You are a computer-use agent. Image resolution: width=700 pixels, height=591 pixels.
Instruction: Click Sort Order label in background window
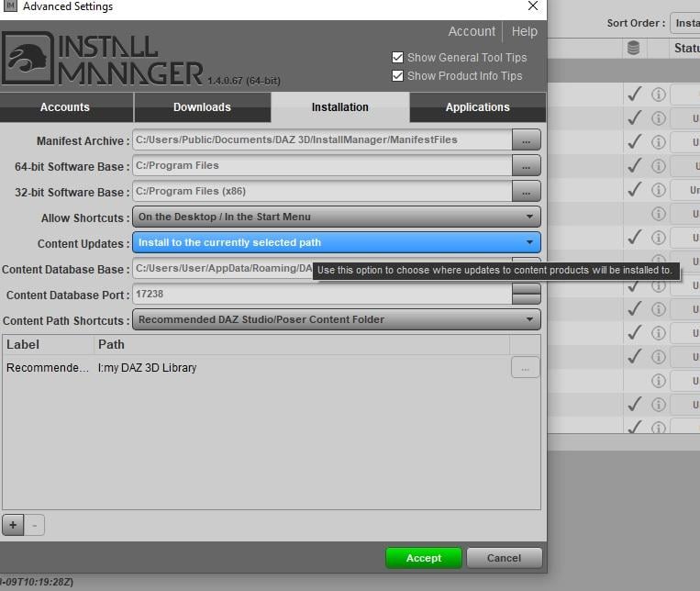click(636, 23)
